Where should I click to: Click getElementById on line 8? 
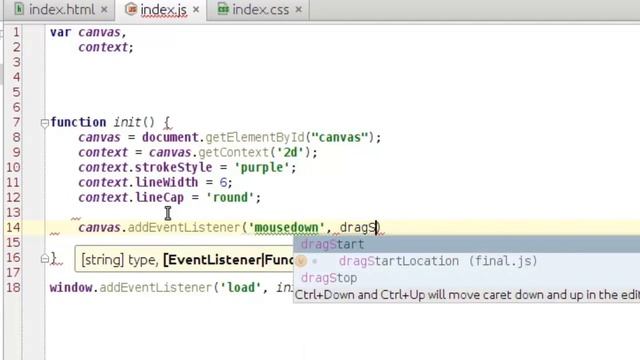click(255, 137)
